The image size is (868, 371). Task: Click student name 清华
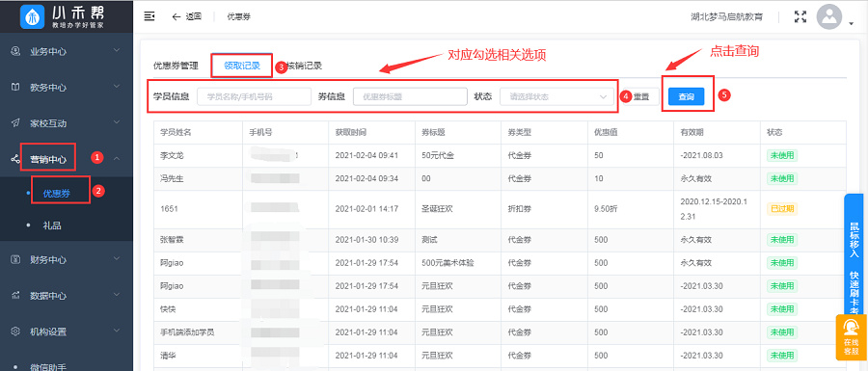pos(168,355)
